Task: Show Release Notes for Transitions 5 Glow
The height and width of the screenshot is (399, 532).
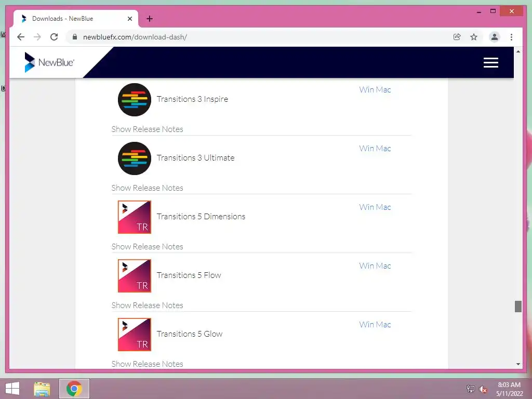Action: (147, 364)
